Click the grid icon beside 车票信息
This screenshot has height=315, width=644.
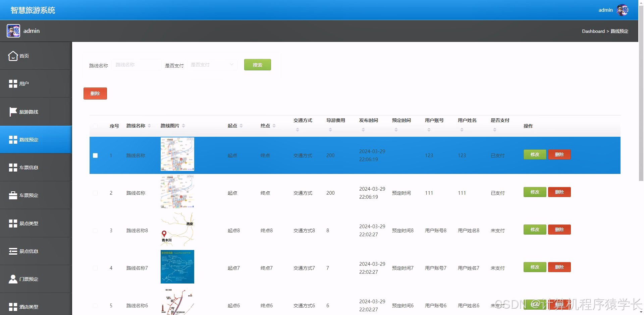(13, 168)
